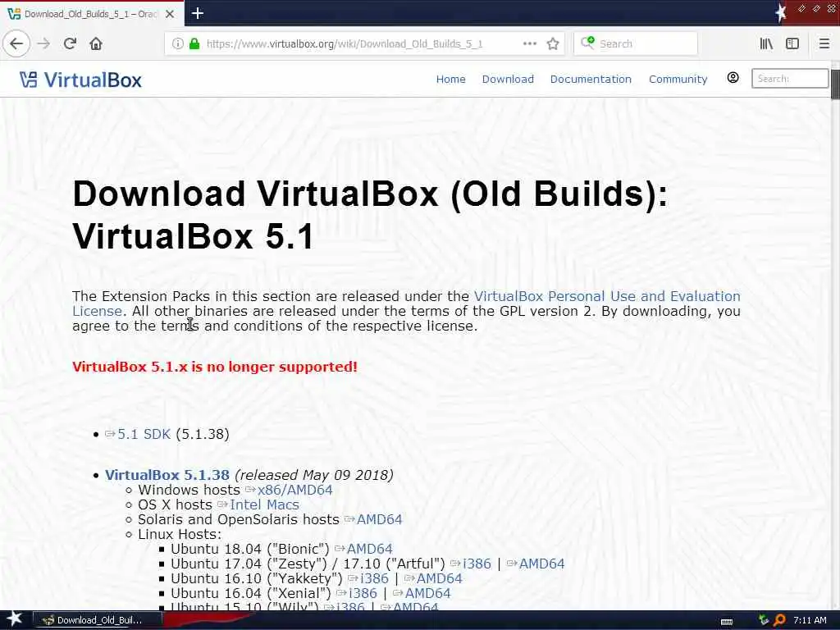Show site information via the info icon
Image resolution: width=840 pixels, height=630 pixels.
click(178, 43)
